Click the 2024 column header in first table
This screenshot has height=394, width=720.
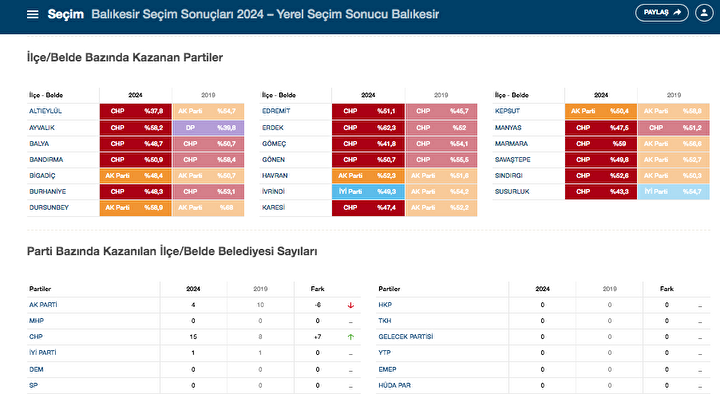pos(135,95)
